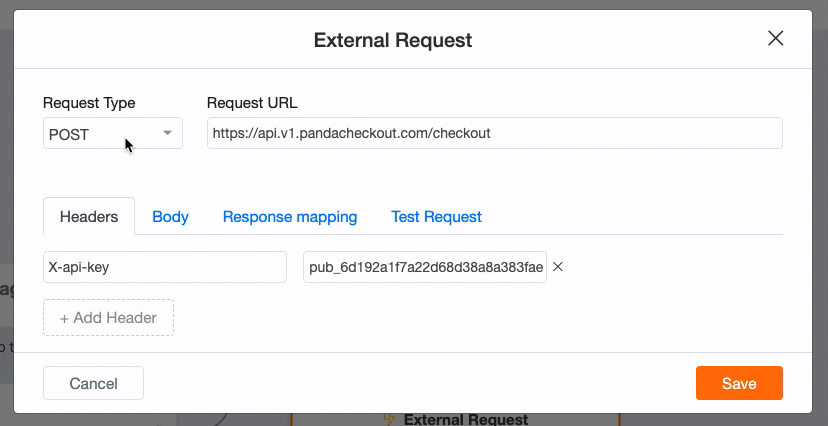Focus the X-api-key header name field
The image size is (828, 426).
pyautogui.click(x=165, y=267)
